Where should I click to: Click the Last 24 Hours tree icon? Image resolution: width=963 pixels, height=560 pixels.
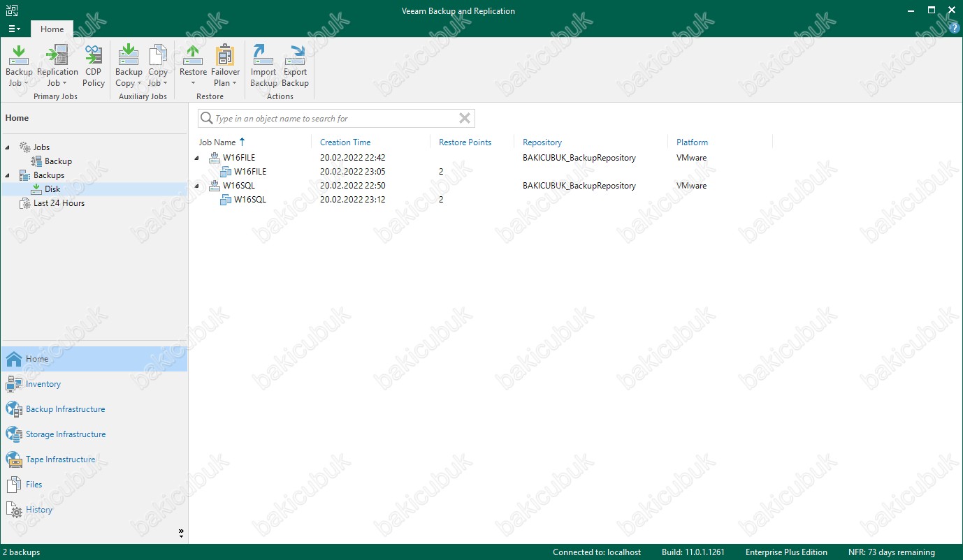pyautogui.click(x=25, y=203)
